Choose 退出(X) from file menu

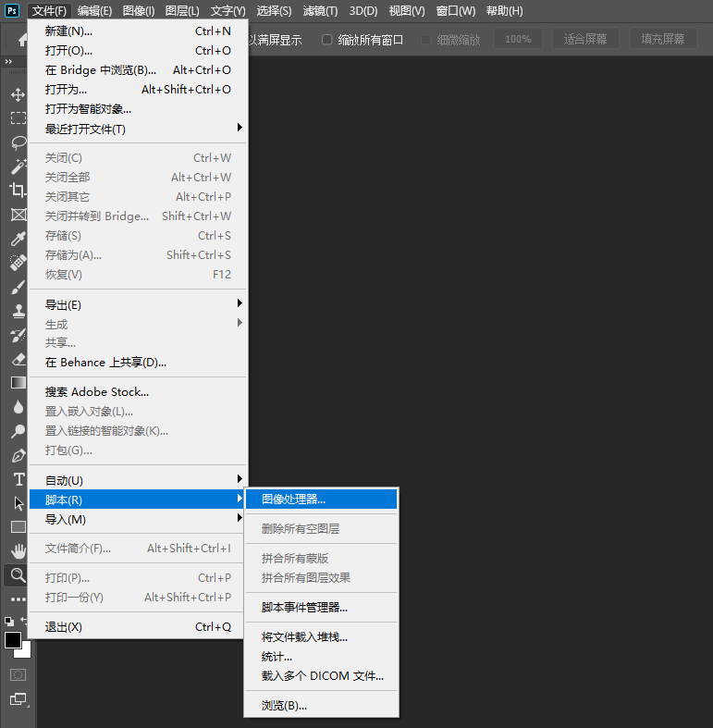138,627
